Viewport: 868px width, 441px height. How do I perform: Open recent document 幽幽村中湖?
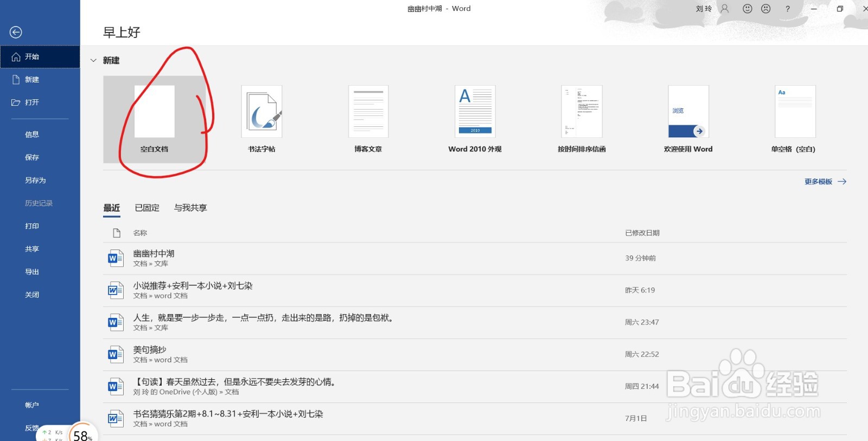pyautogui.click(x=475, y=258)
